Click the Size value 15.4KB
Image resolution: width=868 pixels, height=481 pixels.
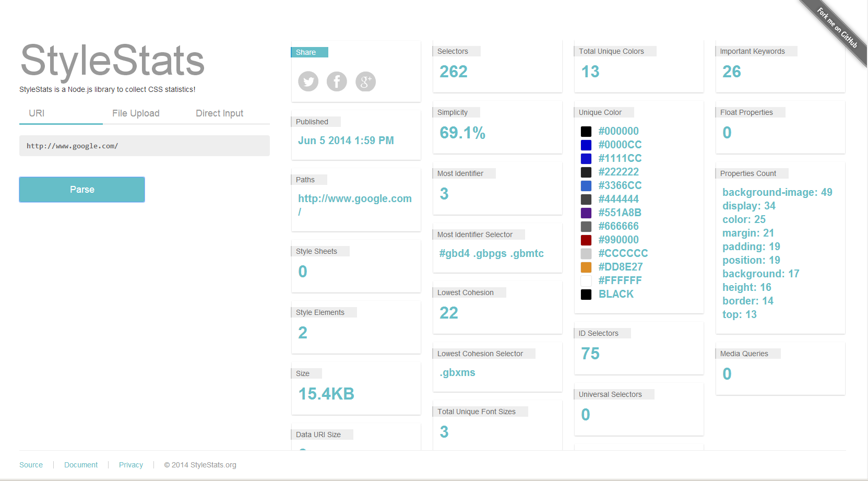pyautogui.click(x=326, y=394)
